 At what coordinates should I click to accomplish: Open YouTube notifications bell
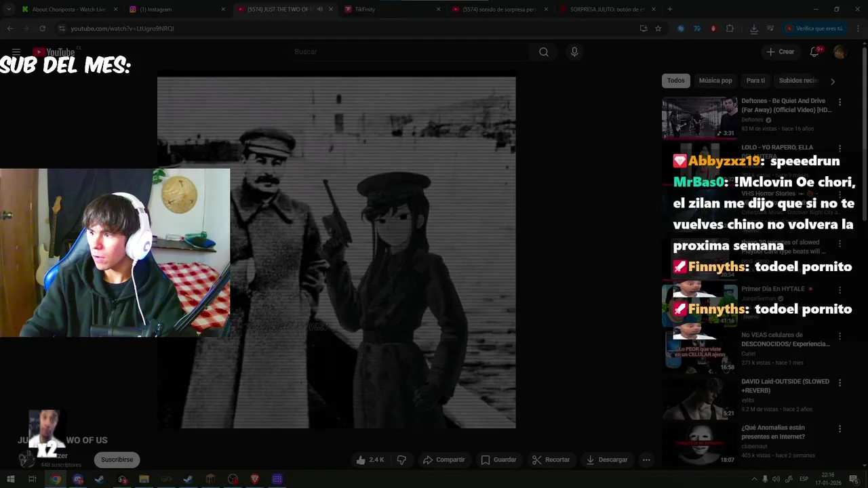coord(814,52)
